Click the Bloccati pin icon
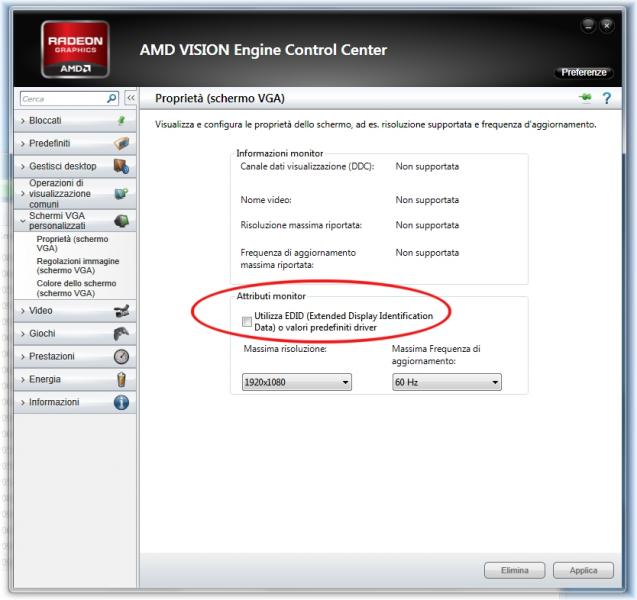This screenshot has height=600, width=637. [121, 120]
